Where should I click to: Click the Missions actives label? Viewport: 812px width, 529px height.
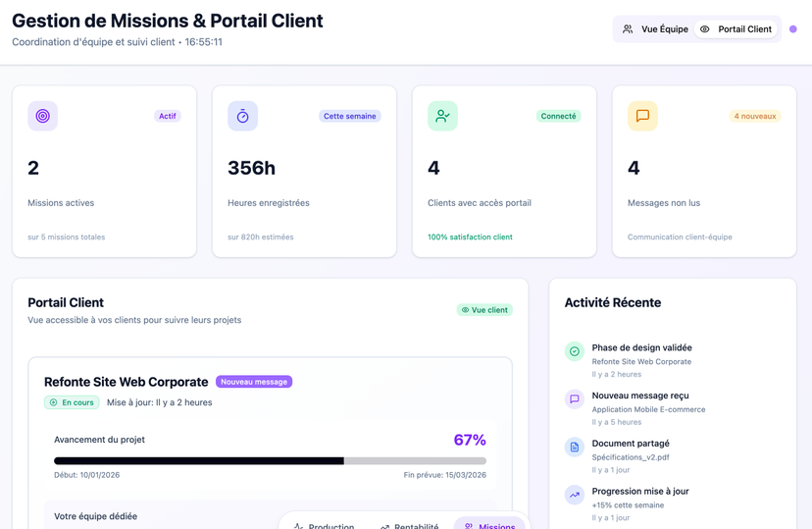pyautogui.click(x=61, y=203)
